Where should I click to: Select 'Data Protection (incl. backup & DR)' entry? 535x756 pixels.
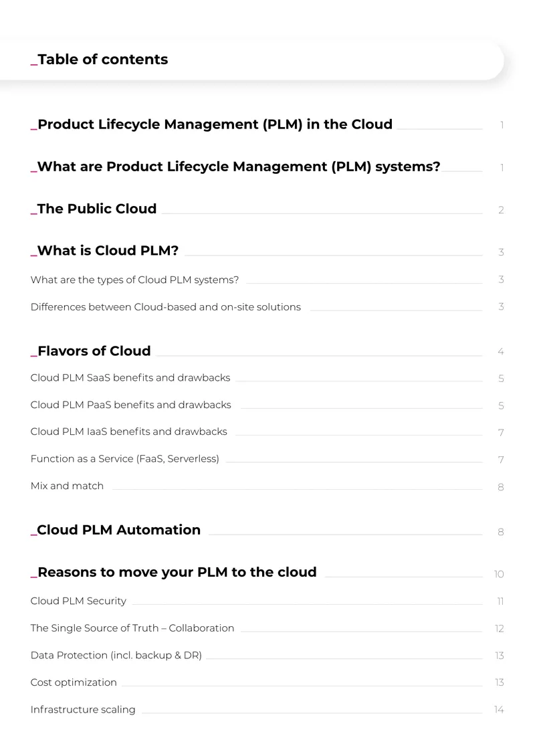[116, 655]
